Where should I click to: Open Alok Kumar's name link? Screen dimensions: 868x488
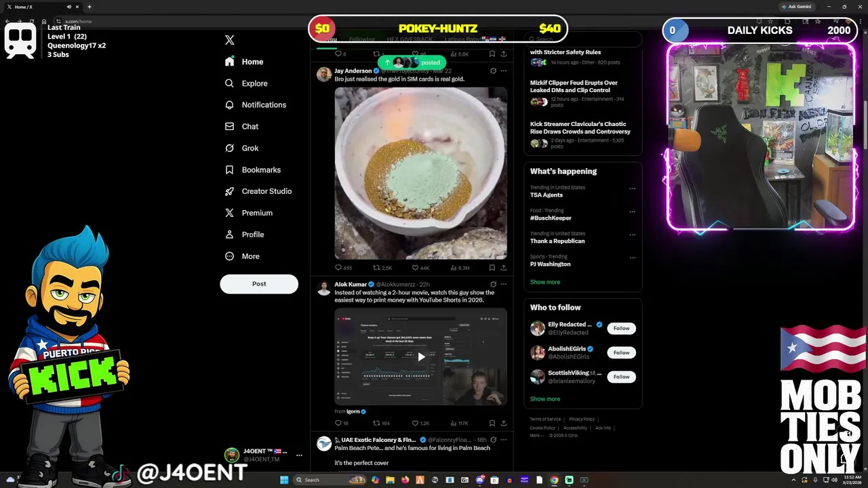[x=351, y=285]
